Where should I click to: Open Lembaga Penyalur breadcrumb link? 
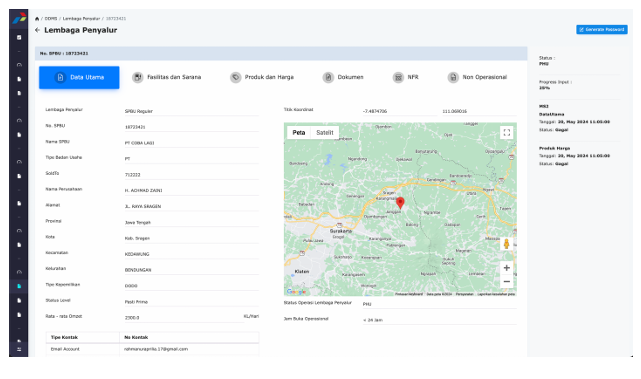81,19
